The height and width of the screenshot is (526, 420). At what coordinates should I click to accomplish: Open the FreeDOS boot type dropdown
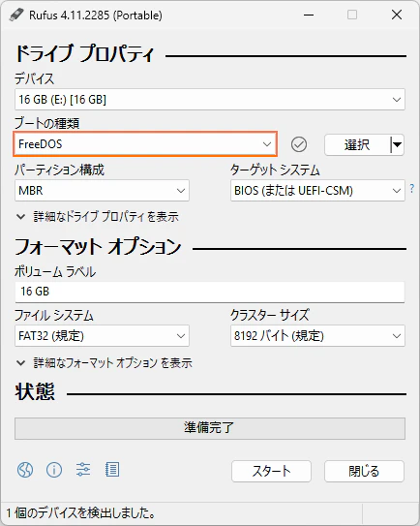click(x=145, y=144)
